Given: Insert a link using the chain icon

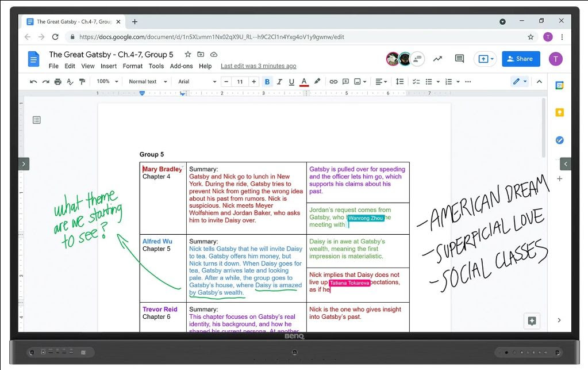Looking at the screenshot, I should coord(333,82).
